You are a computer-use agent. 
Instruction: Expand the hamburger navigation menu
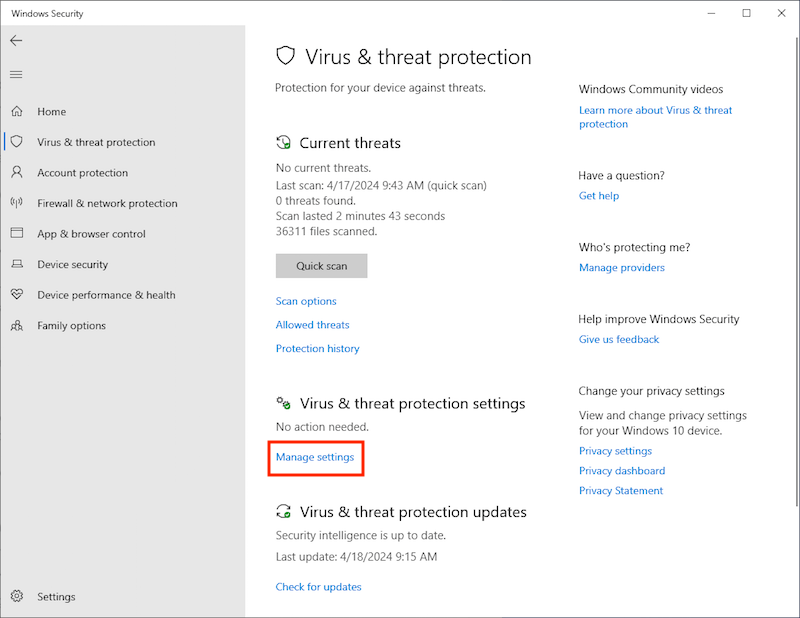tap(16, 74)
